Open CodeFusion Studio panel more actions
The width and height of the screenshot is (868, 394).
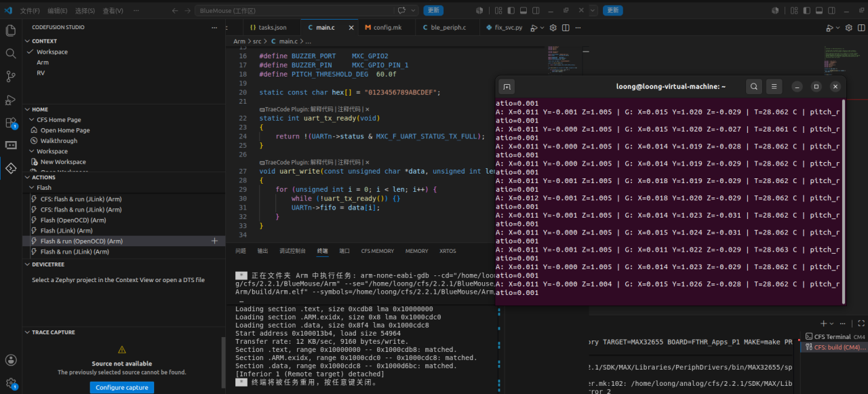215,28
